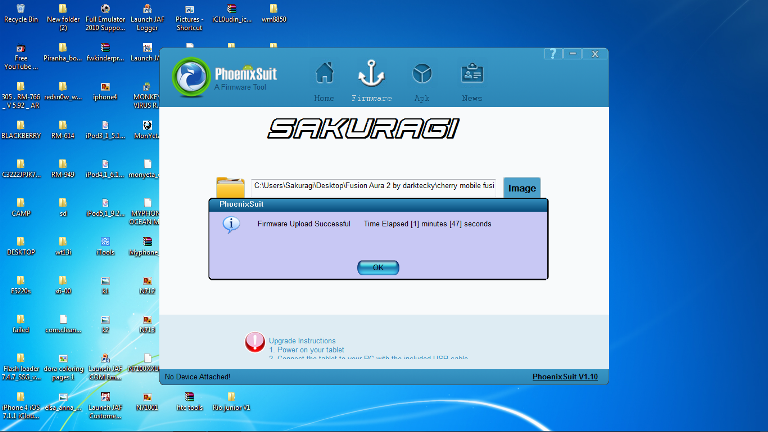Click the Image button to browse firmware
768x432 pixels.
point(522,188)
